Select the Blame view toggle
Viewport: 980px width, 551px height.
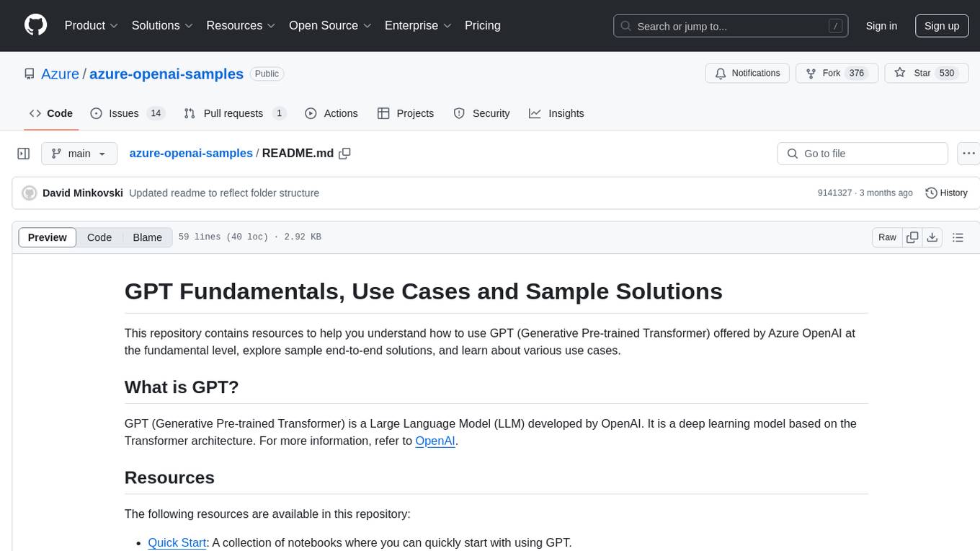click(147, 237)
